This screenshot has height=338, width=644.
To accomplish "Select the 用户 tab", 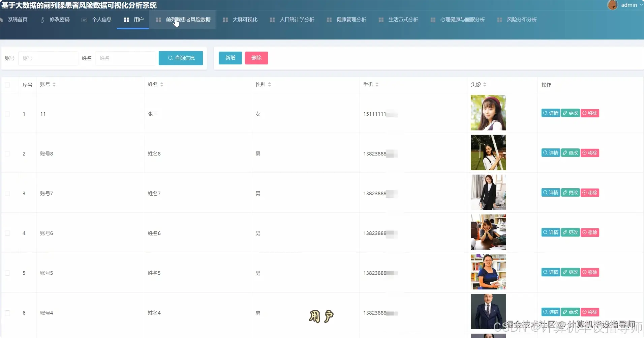I will (x=133, y=20).
